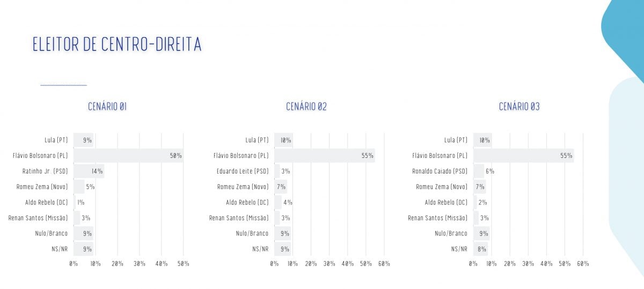This screenshot has height=289, width=644.
Task: Click the Lula (PT) label in Cenário 01
Action: pos(56,140)
